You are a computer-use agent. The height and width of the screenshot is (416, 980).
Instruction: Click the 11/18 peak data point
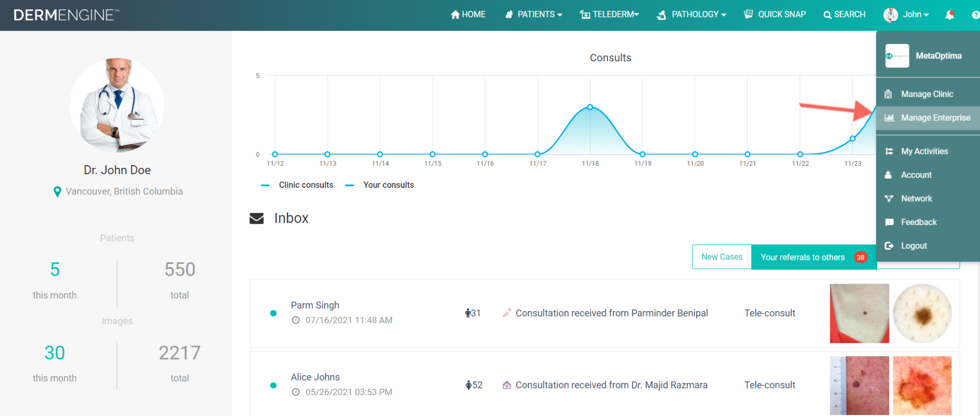point(590,107)
